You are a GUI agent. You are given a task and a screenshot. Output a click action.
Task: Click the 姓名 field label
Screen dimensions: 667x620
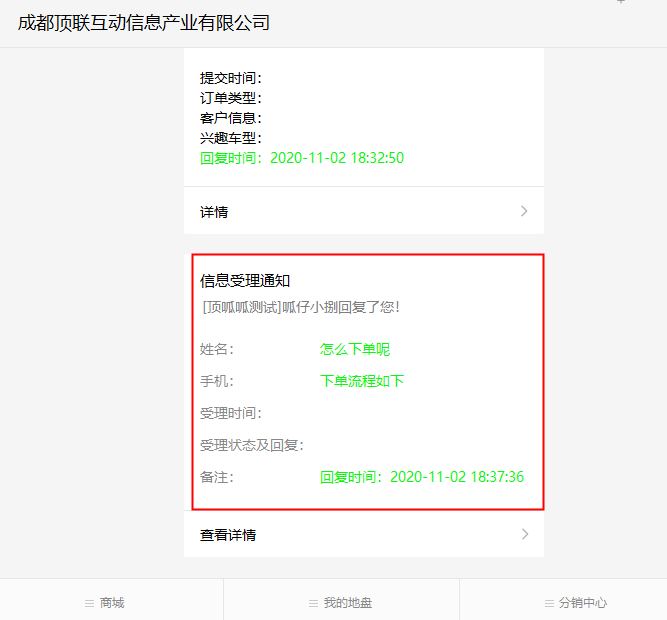pyautogui.click(x=217, y=349)
